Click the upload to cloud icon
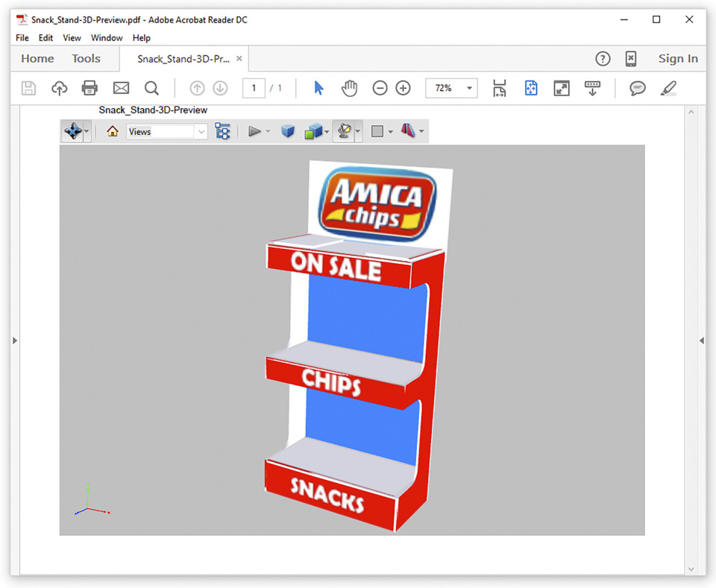The image size is (716, 588). point(59,88)
